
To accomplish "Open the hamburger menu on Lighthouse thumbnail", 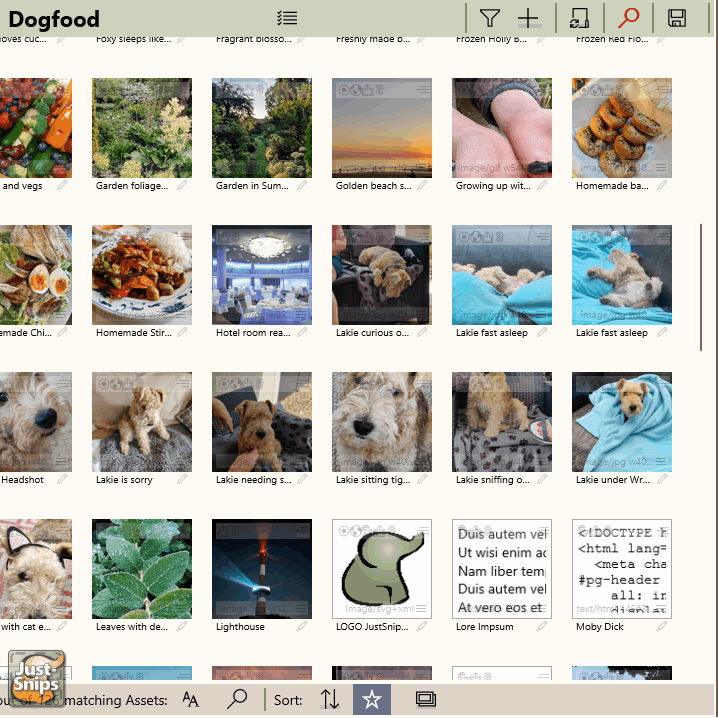I will (x=303, y=531).
